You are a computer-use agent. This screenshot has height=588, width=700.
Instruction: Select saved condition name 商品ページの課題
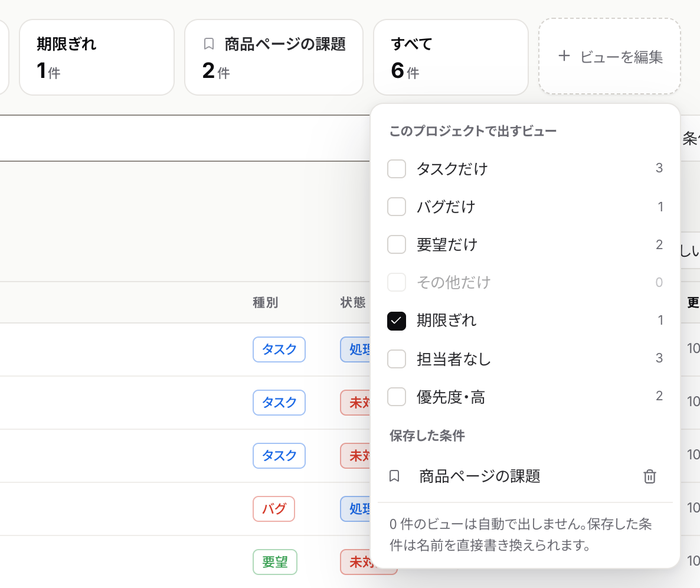point(480,476)
